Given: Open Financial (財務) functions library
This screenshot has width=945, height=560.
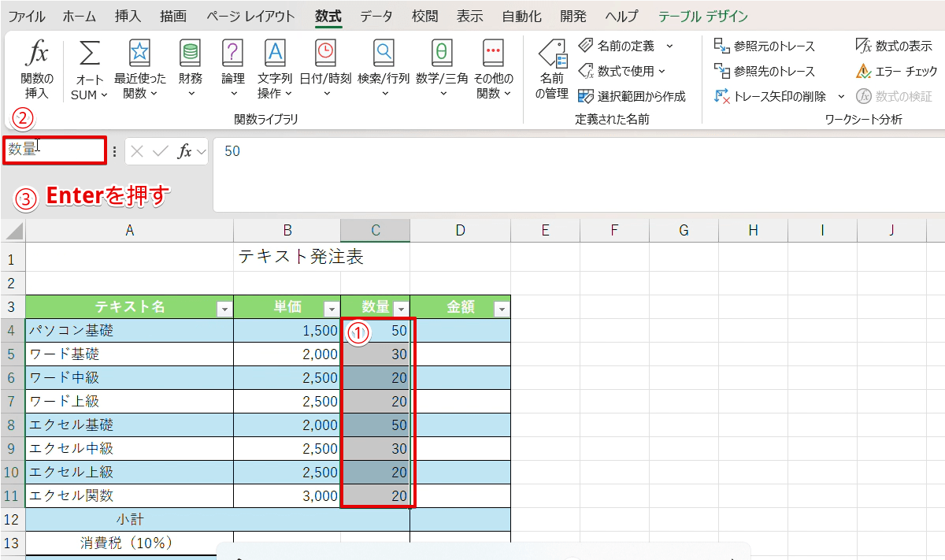Looking at the screenshot, I should pos(190,69).
